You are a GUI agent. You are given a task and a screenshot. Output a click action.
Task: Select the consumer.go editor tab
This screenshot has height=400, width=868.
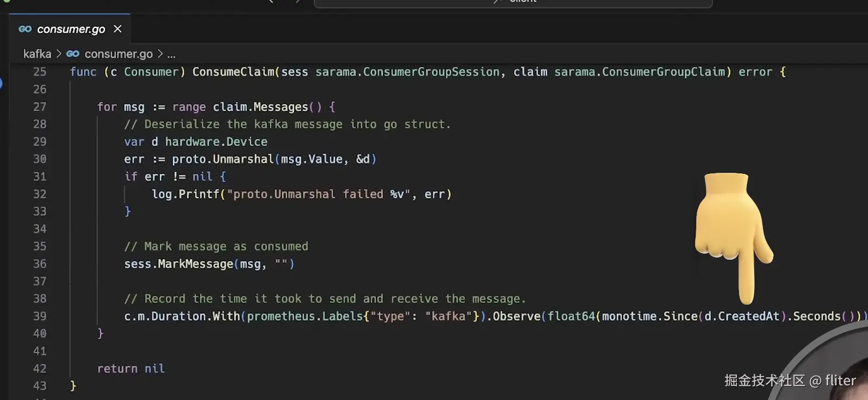pyautogui.click(x=70, y=29)
